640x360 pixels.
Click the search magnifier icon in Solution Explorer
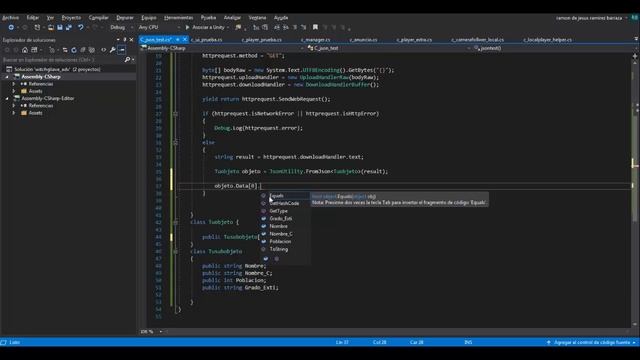click(x=127, y=60)
